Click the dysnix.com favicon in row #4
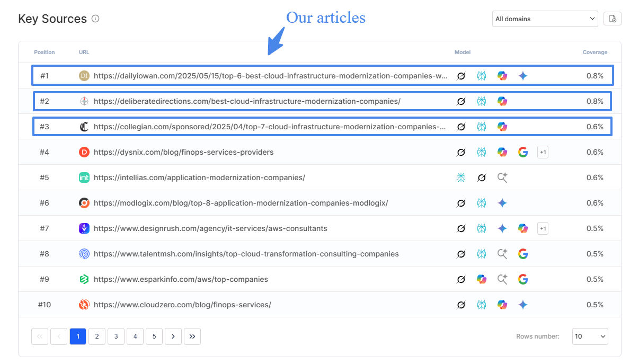The height and width of the screenshot is (364, 630). (84, 152)
